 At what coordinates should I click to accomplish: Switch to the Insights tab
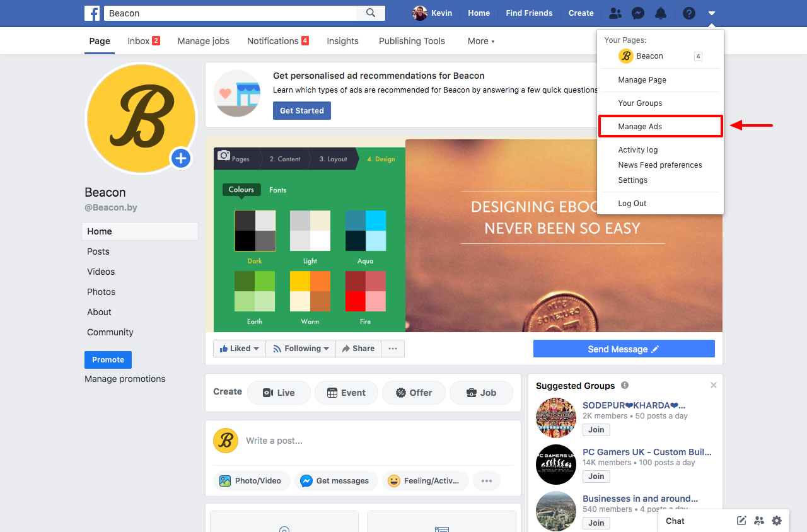[x=342, y=41]
